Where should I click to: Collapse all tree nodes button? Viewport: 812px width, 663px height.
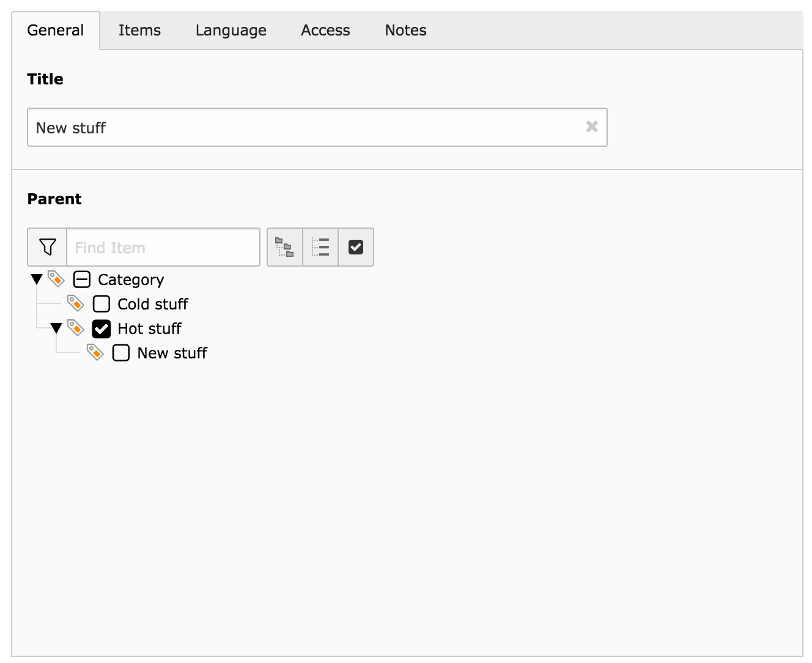[x=320, y=247]
